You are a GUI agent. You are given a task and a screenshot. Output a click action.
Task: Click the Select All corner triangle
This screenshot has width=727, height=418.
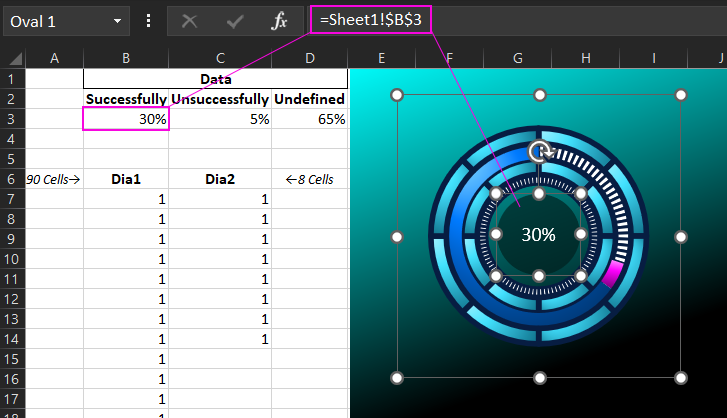tap(12, 59)
